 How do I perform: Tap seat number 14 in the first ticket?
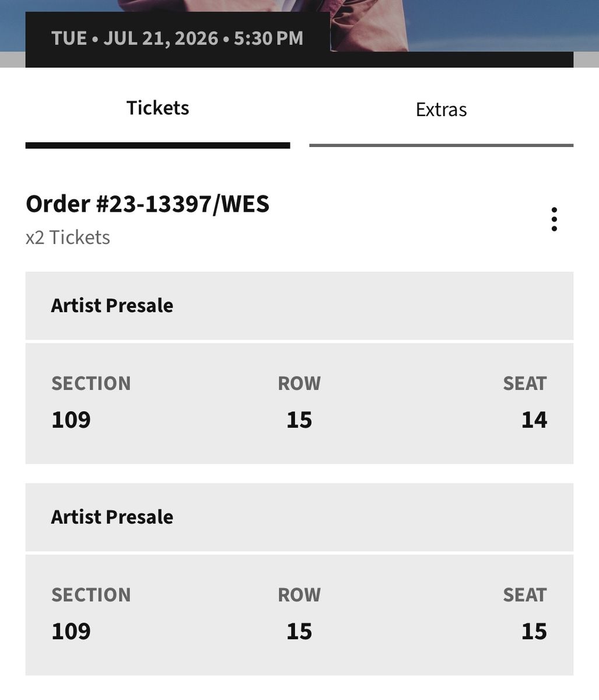tap(534, 420)
